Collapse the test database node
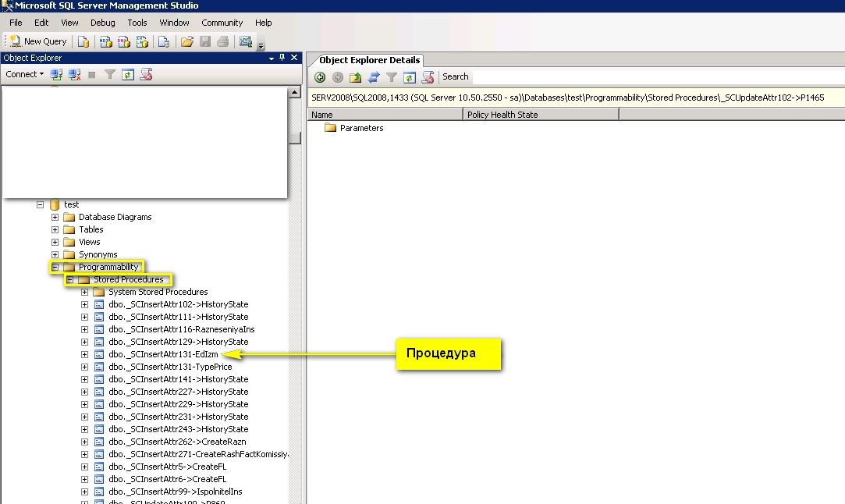This screenshot has width=845, height=504. pyautogui.click(x=40, y=205)
